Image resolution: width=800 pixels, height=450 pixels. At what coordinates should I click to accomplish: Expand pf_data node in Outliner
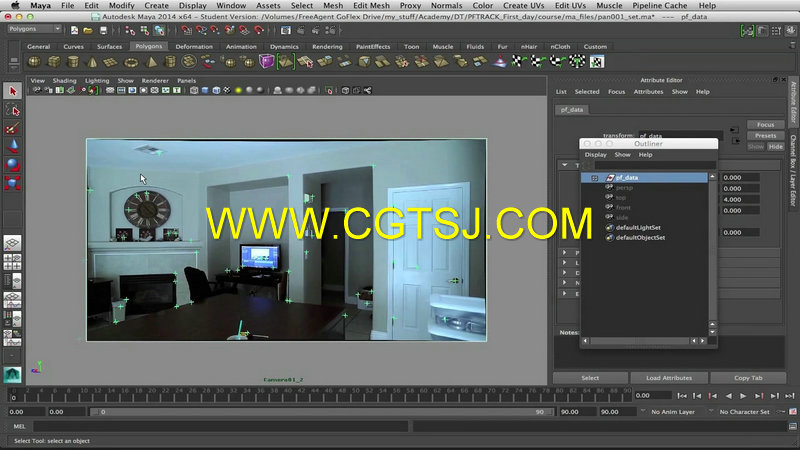pyautogui.click(x=594, y=178)
